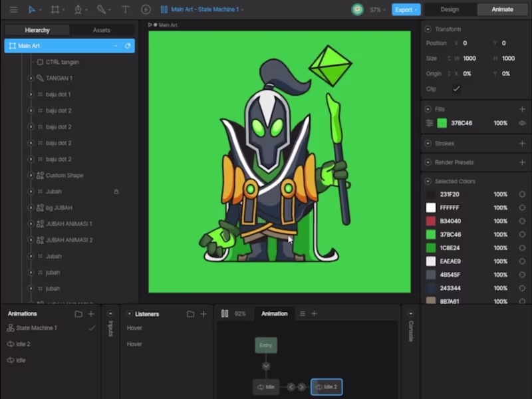The width and height of the screenshot is (532, 399).
Task: Open the Export dropdown
Action: point(406,10)
